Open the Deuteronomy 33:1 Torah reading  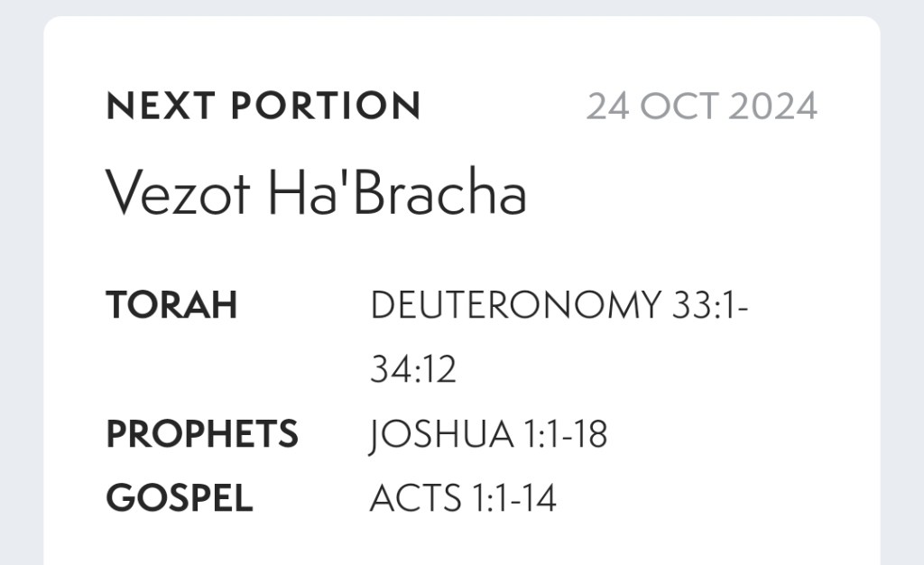[x=559, y=305]
